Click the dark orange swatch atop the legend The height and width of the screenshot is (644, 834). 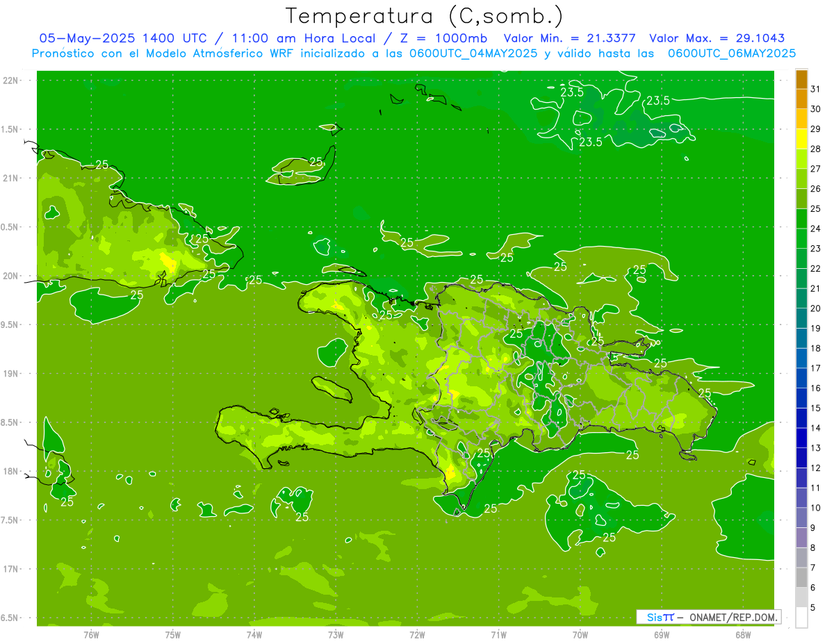click(x=801, y=80)
